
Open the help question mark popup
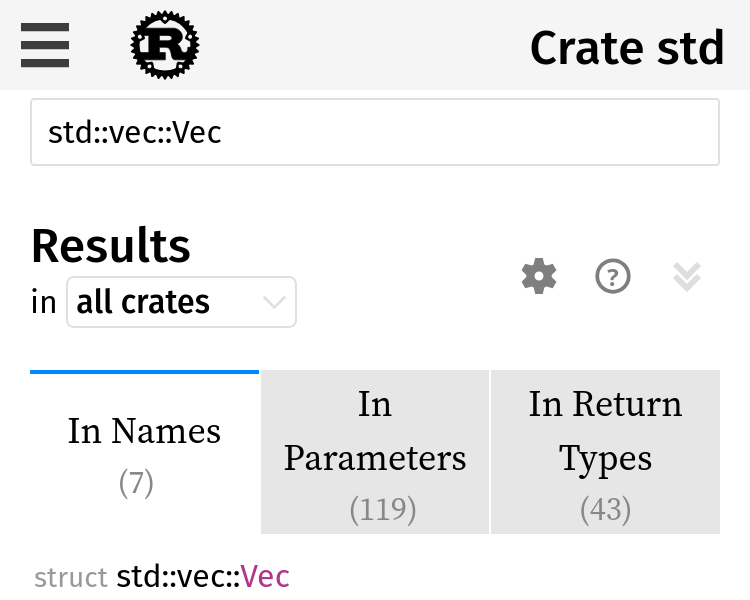[x=613, y=276]
